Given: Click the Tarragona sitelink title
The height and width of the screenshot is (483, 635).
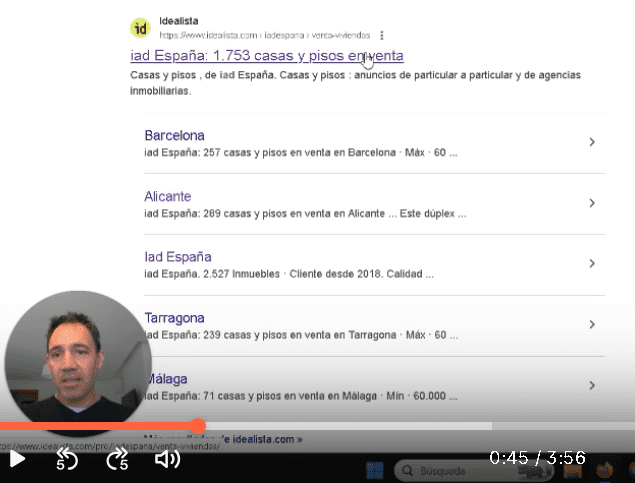Looking at the screenshot, I should tap(174, 318).
